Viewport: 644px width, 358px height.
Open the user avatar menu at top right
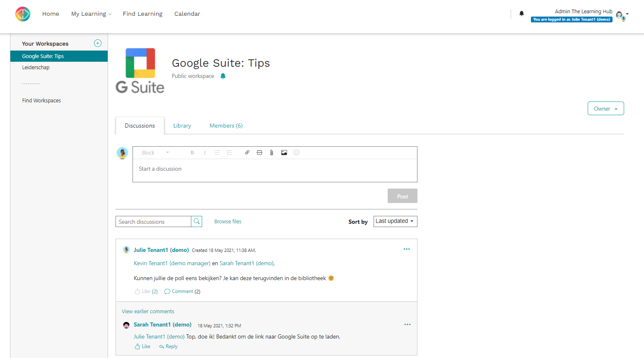click(622, 16)
